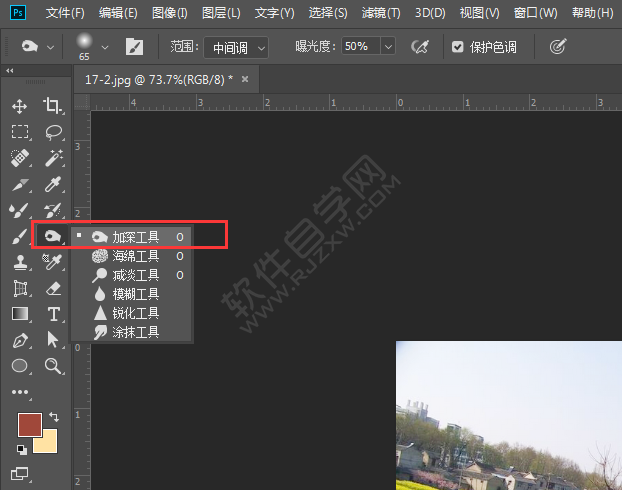This screenshot has height=490, width=622.
Task: Toggle pressure controls size button
Action: click(x=558, y=47)
